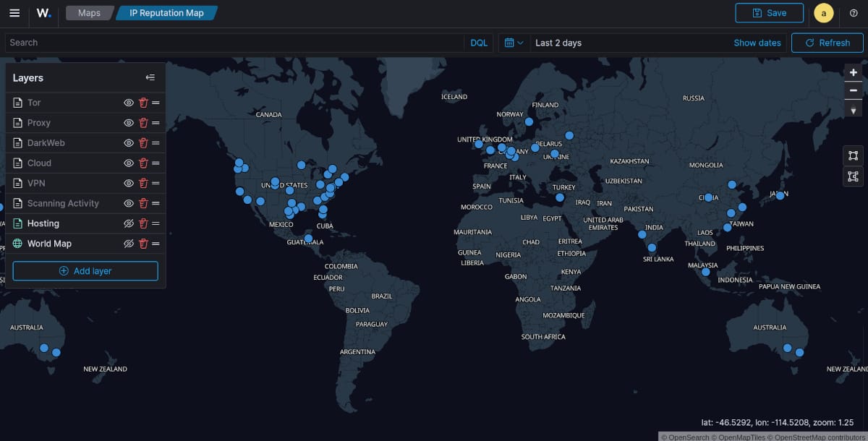Screen dimensions: 868x441
Task: Reset map bearing with compass control
Action: (x=854, y=110)
